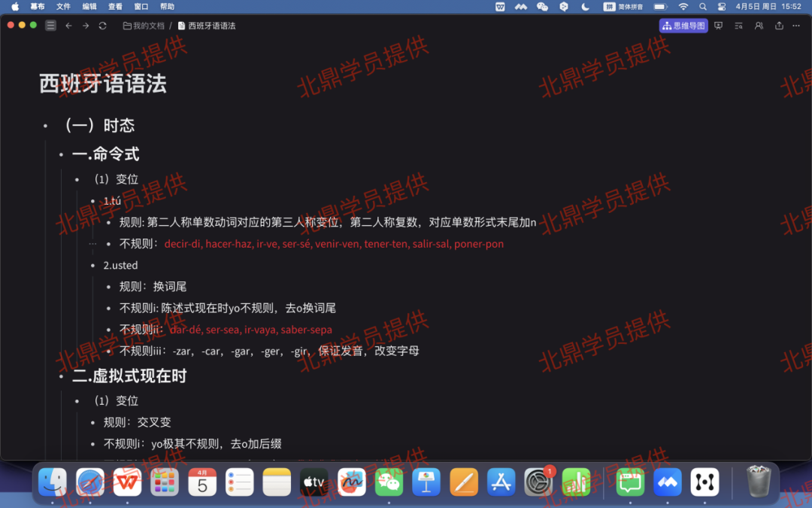Click the share/export icon
812x508 pixels.
click(779, 26)
